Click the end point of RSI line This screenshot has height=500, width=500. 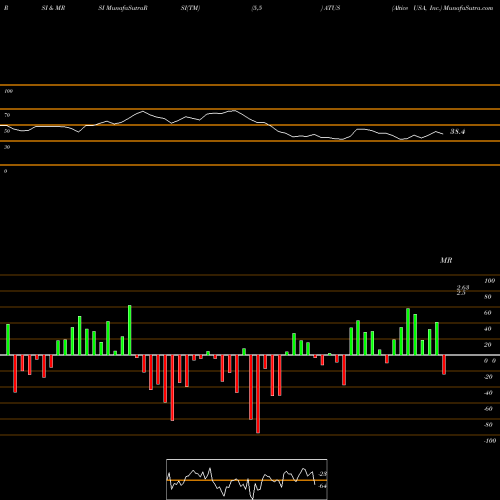coord(443,134)
